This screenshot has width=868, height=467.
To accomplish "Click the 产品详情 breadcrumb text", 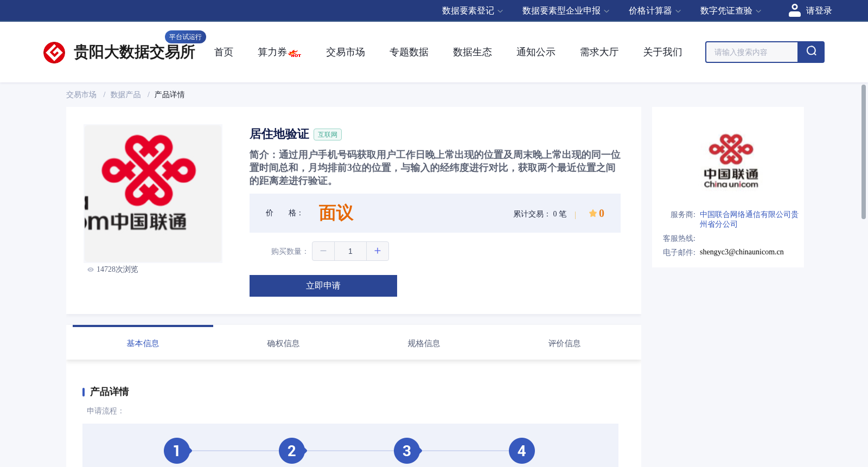I will (169, 94).
